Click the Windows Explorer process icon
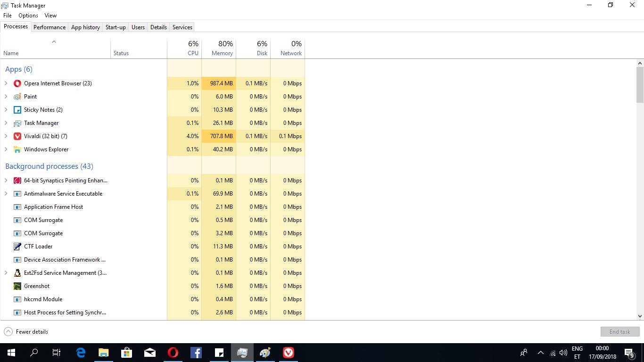The width and height of the screenshot is (644, 362). pos(17,149)
